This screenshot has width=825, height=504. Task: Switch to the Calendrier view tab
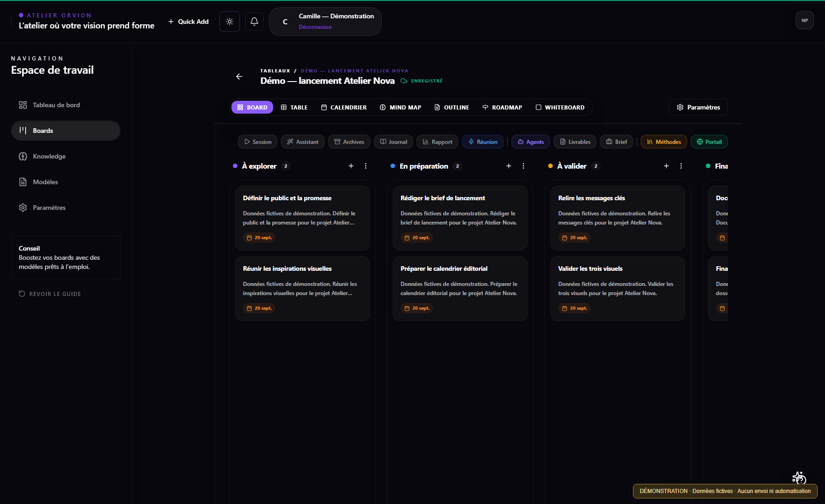344,107
